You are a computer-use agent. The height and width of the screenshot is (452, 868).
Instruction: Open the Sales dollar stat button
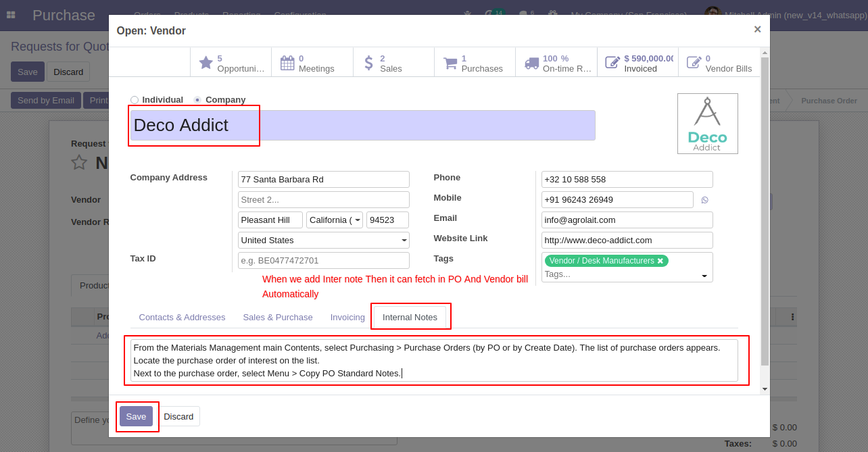coord(393,63)
